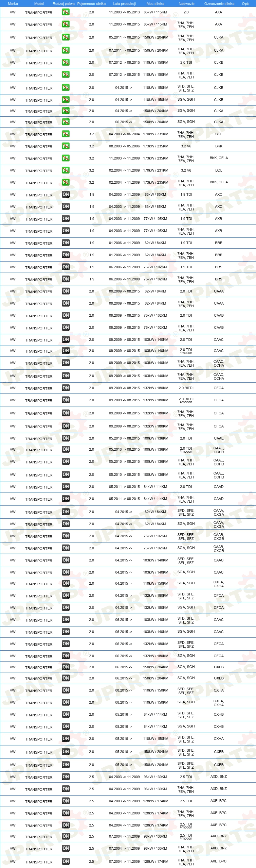The width and height of the screenshot is (256, 868).
Task: Click the diesel ON icon in the 1.9 TDI AXC row
Action: click(x=65, y=194)
